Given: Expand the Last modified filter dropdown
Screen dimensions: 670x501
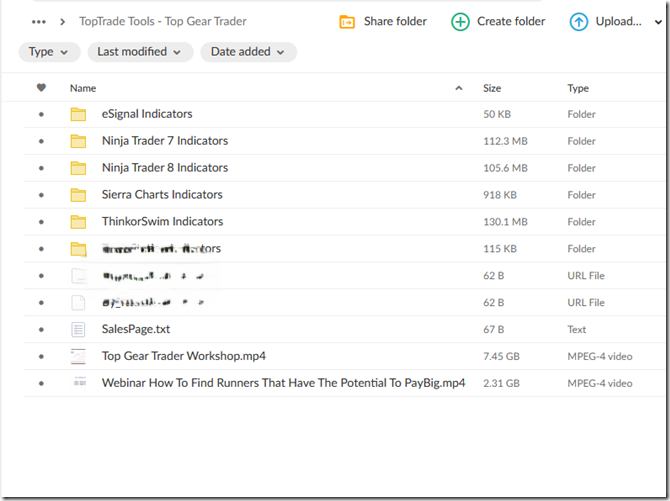Looking at the screenshot, I should (x=140, y=52).
